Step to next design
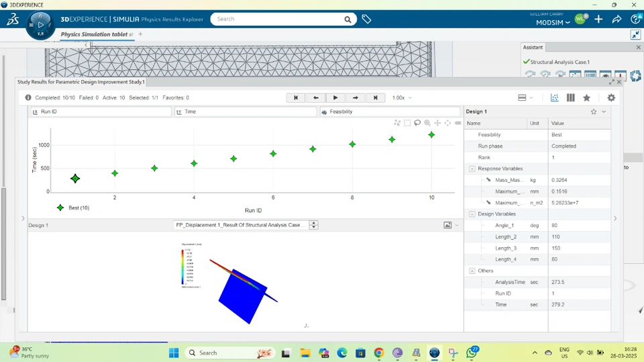The width and height of the screenshot is (644, 362). (x=356, y=97)
